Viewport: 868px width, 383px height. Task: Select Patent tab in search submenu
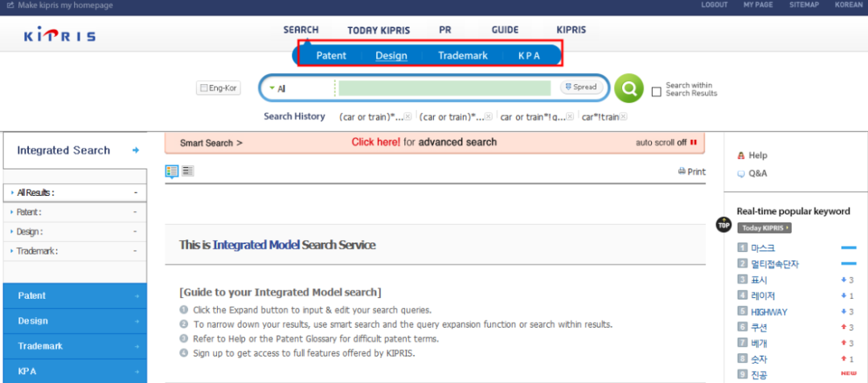pyautogui.click(x=331, y=56)
